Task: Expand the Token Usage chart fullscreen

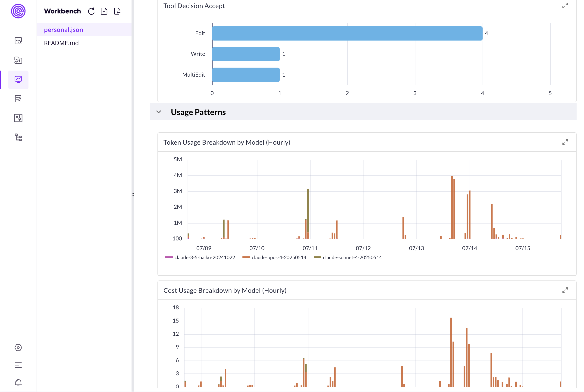Action: (x=565, y=142)
